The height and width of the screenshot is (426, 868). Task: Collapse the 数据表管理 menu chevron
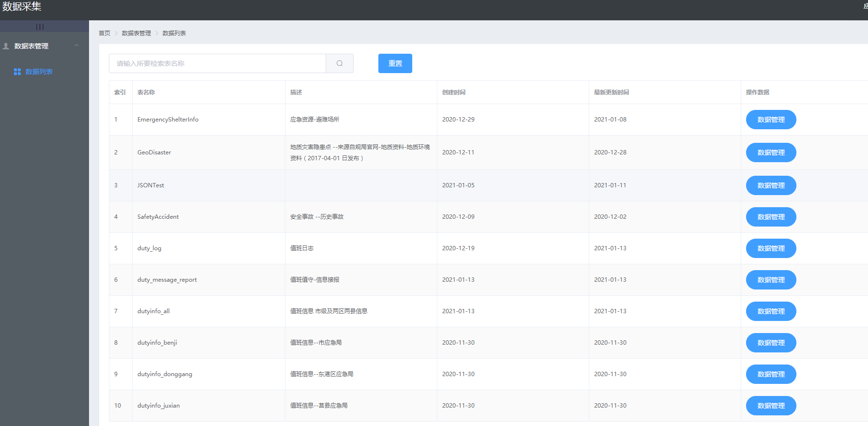[76, 46]
